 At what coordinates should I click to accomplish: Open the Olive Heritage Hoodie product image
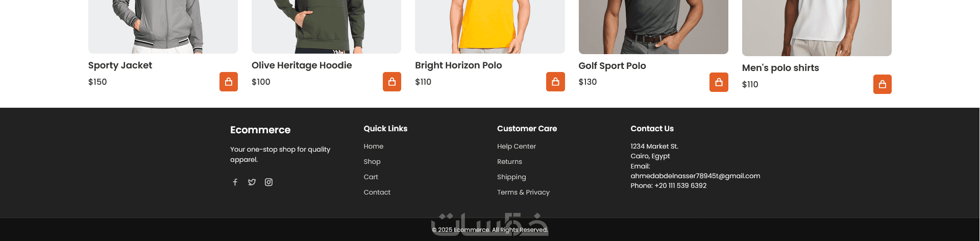point(326,26)
